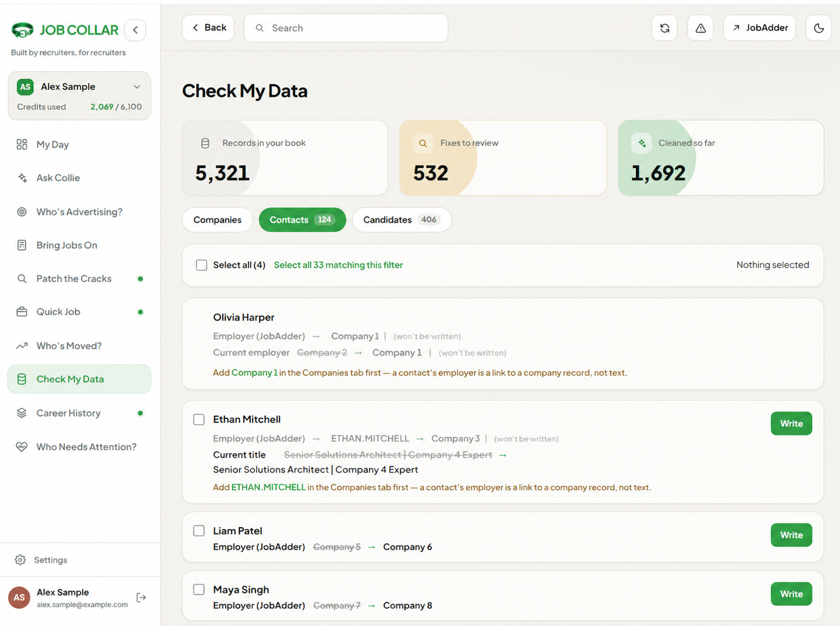Click the AS avatar at bottom of sidebar
The height and width of the screenshot is (626, 840).
coord(19,598)
